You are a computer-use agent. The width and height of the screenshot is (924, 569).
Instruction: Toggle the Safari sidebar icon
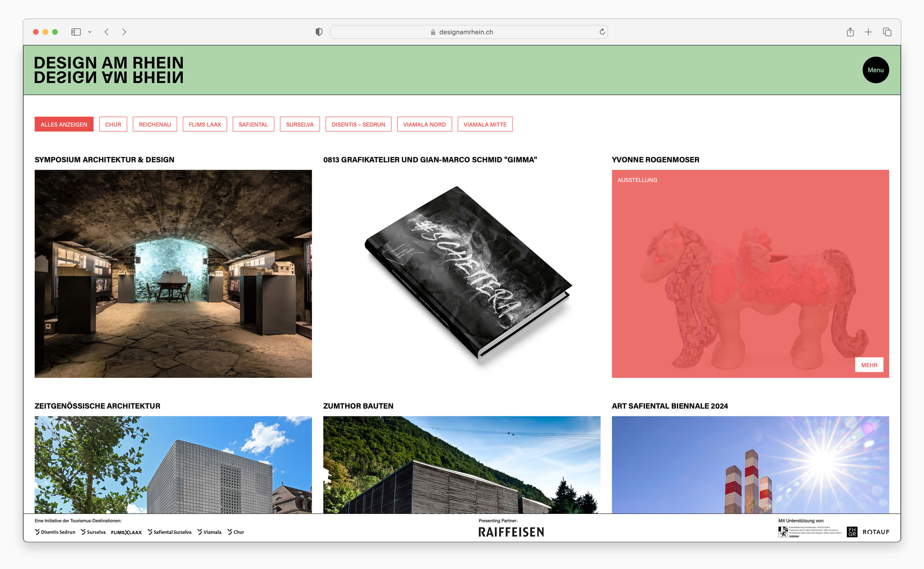(x=76, y=32)
